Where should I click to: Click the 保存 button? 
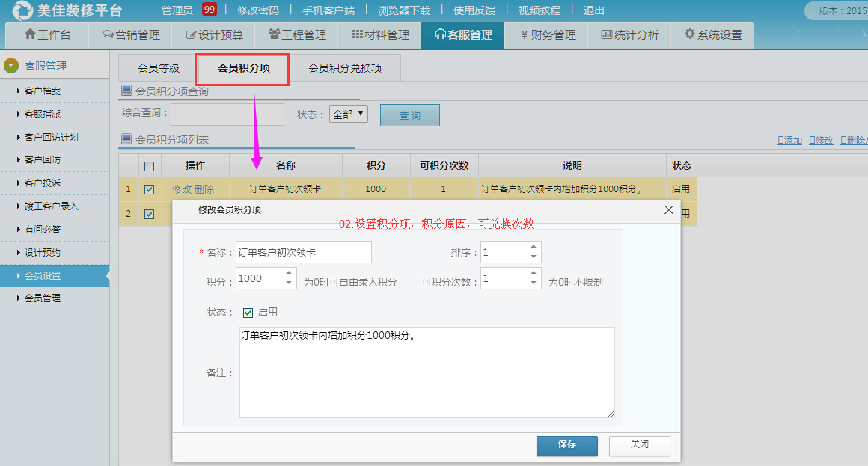coord(566,445)
